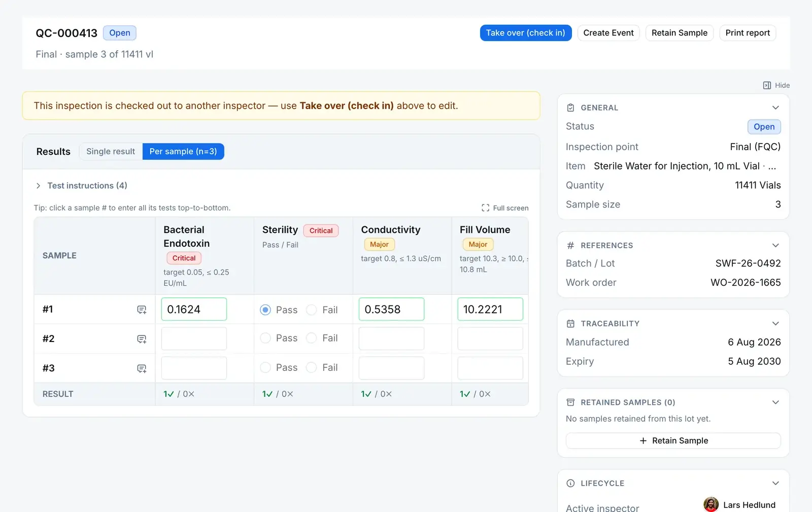Click + Retain Sample in side panel
Viewport: 812px width, 512px height.
coord(673,440)
